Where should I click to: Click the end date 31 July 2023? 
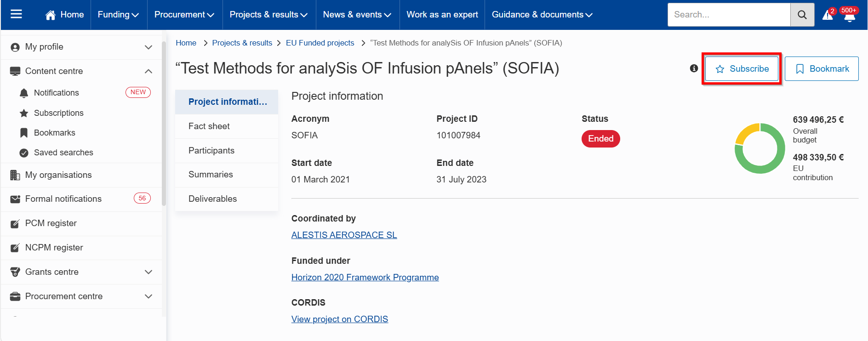462,180
